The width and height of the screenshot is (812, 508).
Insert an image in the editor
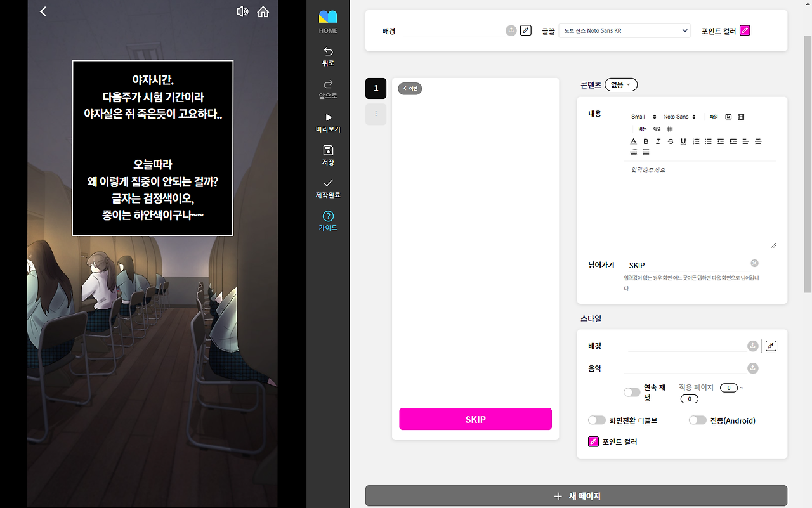(728, 117)
